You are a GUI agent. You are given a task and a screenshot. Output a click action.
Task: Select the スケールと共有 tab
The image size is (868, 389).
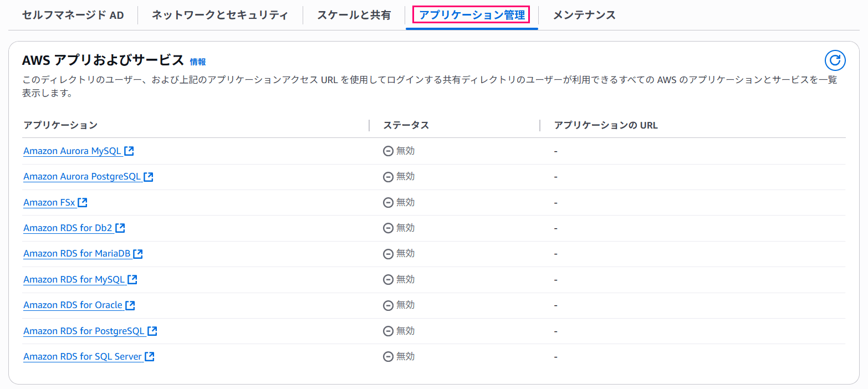point(354,15)
